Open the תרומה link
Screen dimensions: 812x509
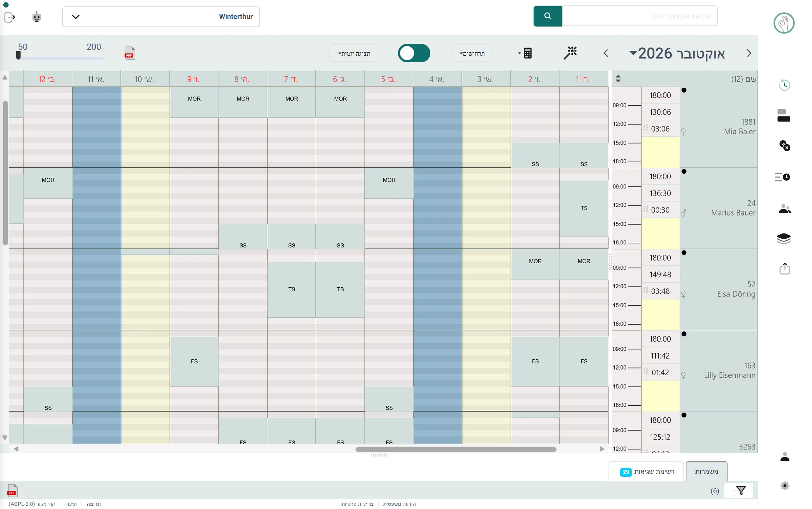coord(93,504)
